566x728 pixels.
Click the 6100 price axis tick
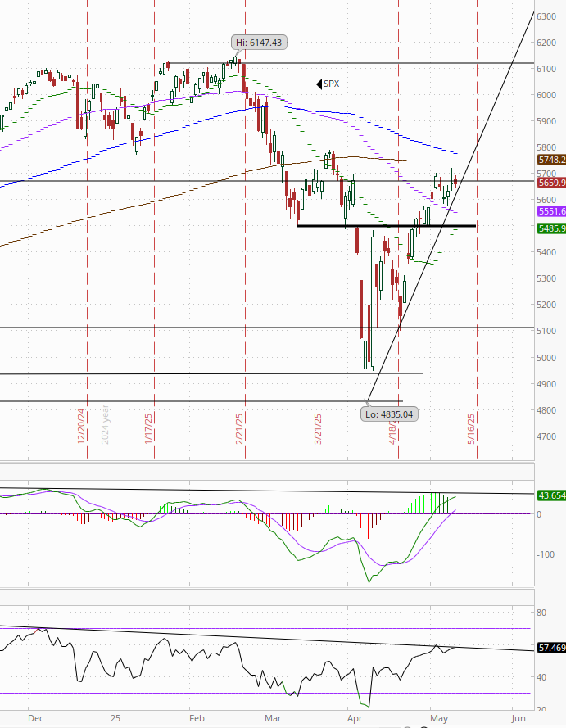tap(546, 69)
